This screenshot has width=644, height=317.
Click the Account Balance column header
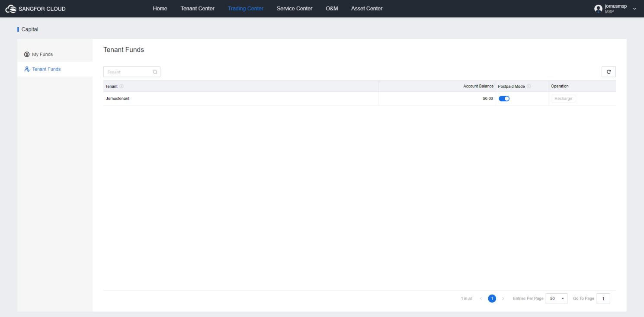tap(478, 86)
